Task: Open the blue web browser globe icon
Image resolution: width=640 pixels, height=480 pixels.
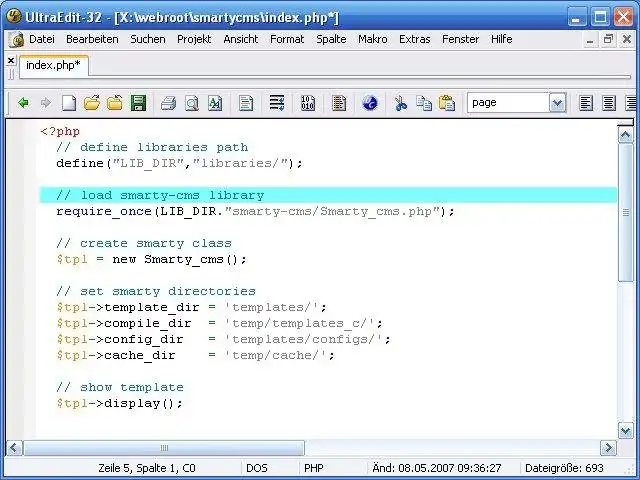Action: coord(370,103)
